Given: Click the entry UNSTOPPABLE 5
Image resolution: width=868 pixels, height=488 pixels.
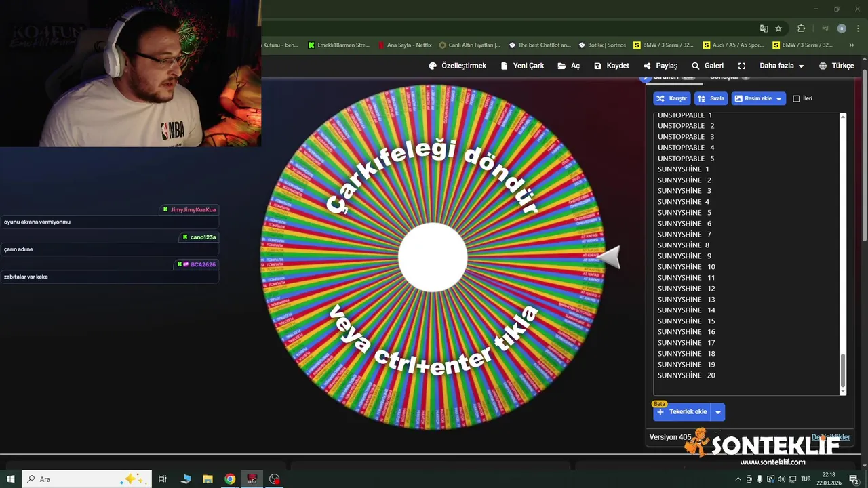Looking at the screenshot, I should click(x=686, y=159).
